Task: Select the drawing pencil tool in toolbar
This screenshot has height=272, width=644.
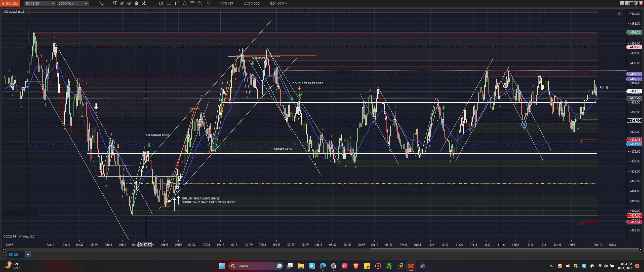Action: click(x=101, y=3)
